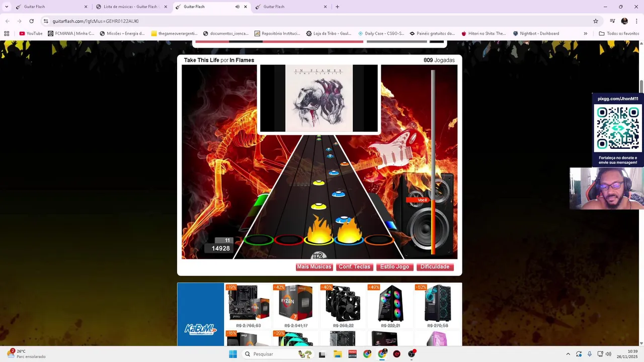Open the Windows Start menu
The height and width of the screenshot is (362, 644).
point(232,354)
